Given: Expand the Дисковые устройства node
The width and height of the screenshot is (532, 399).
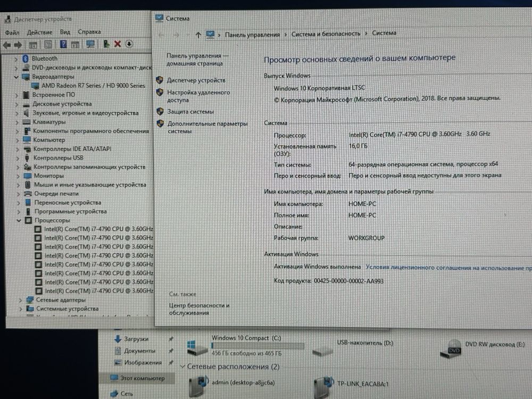Looking at the screenshot, I should coord(16,104).
